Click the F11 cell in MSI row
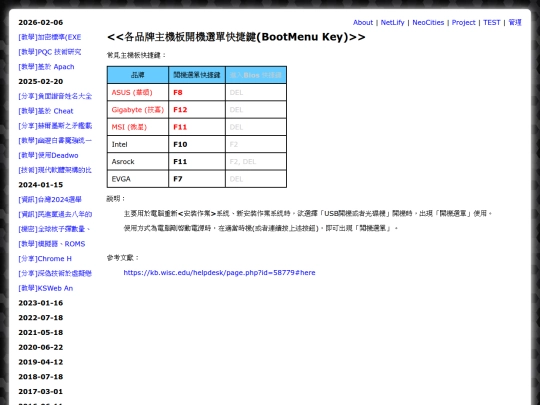Viewport: 540px width, 405px height. (x=197, y=127)
